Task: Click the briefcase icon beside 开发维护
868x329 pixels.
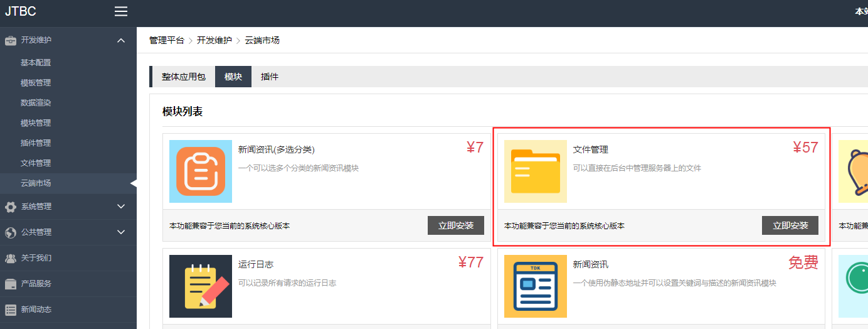Action: click(x=11, y=41)
